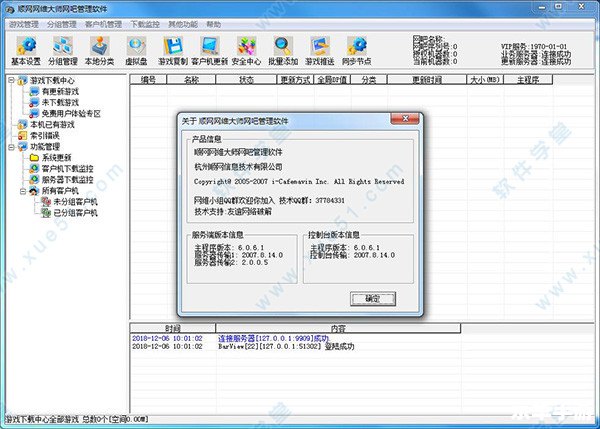
Task: Click the 游戏复制 floppy icon
Action: [x=173, y=51]
